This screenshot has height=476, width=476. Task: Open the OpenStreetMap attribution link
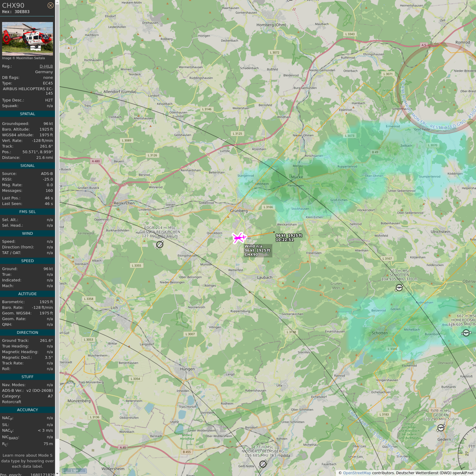point(357,473)
